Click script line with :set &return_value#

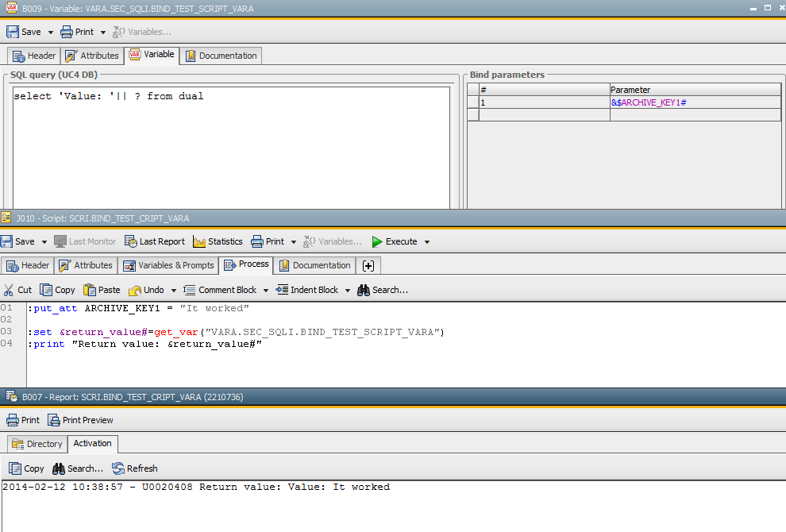tap(236, 332)
